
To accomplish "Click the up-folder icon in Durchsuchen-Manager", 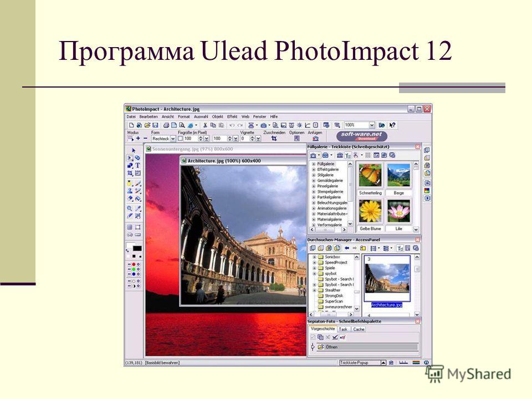I will click(362, 248).
